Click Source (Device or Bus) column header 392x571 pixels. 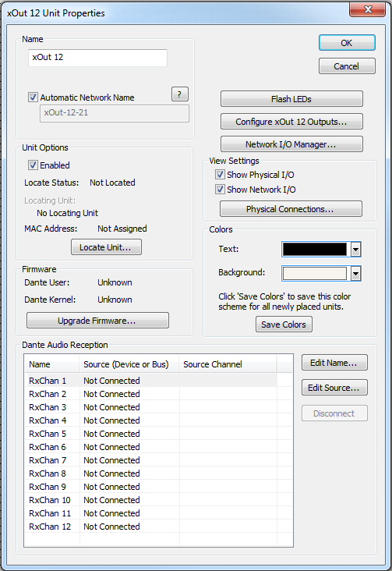pos(129,364)
